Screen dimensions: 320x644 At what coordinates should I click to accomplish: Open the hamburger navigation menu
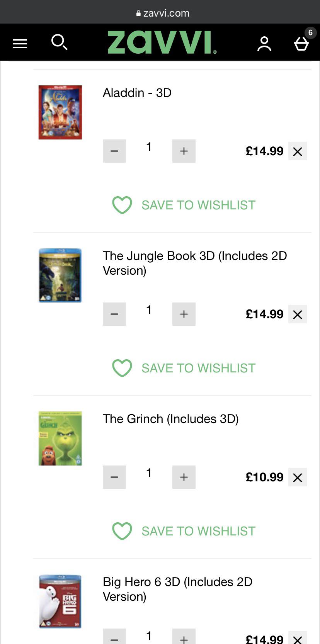coord(20,42)
